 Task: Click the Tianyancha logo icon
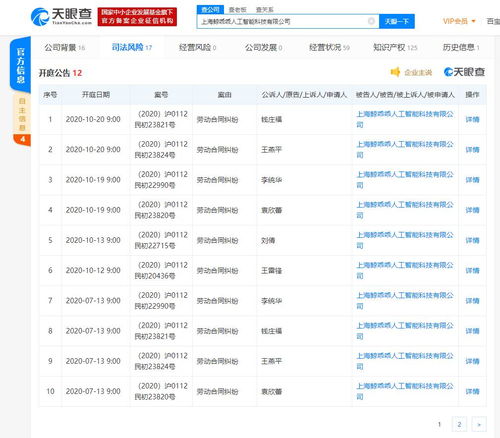pos(40,17)
